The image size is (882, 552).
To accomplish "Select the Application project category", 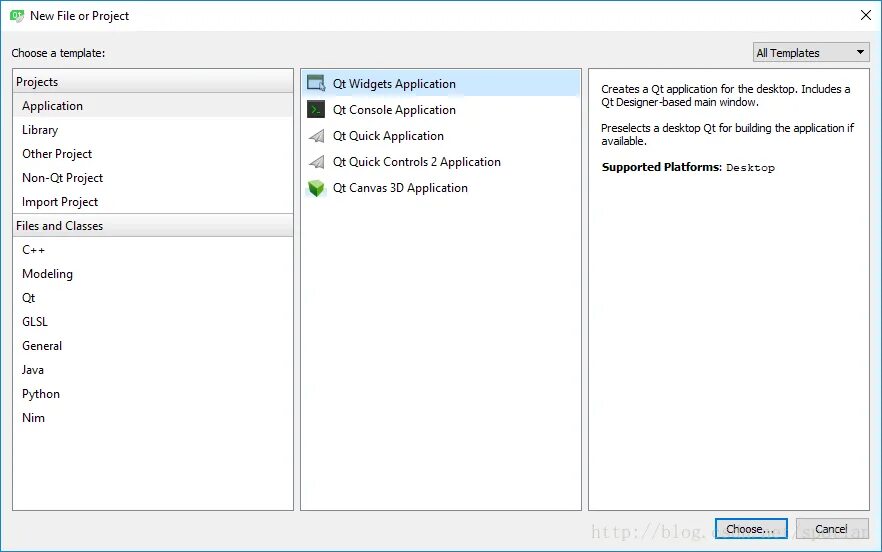I will pos(153,106).
